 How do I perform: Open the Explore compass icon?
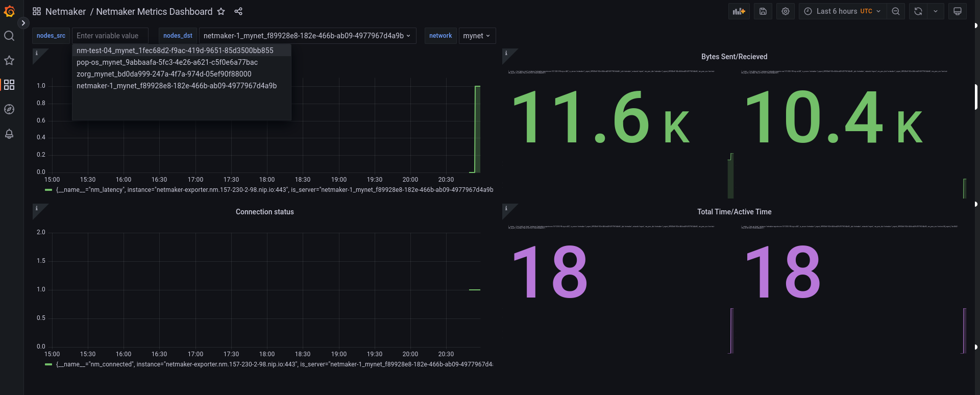tap(9, 109)
